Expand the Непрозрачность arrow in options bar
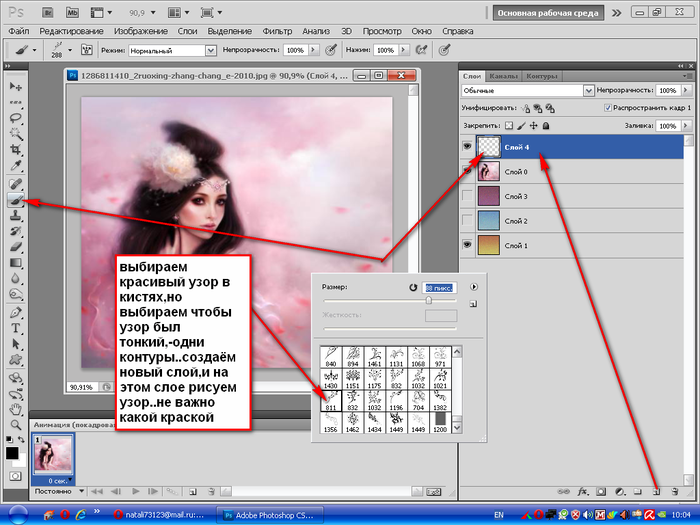This screenshot has height=525, width=700. coord(314,50)
